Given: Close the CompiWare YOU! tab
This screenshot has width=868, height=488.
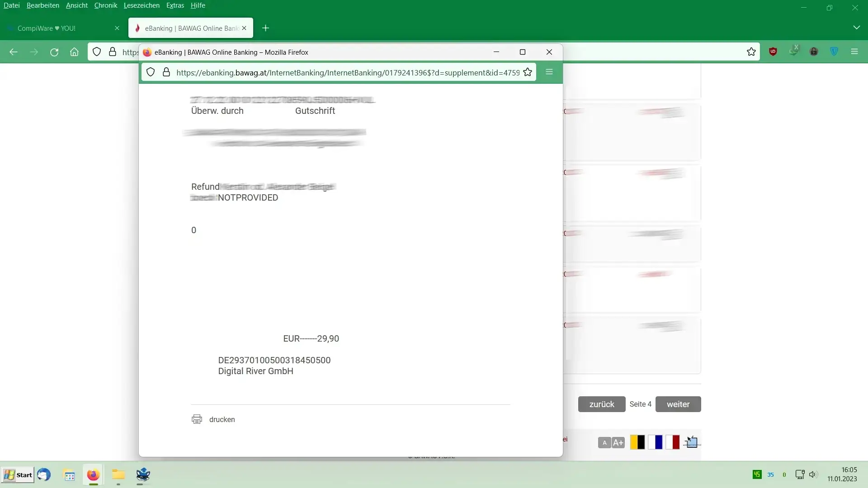Looking at the screenshot, I should [x=117, y=28].
